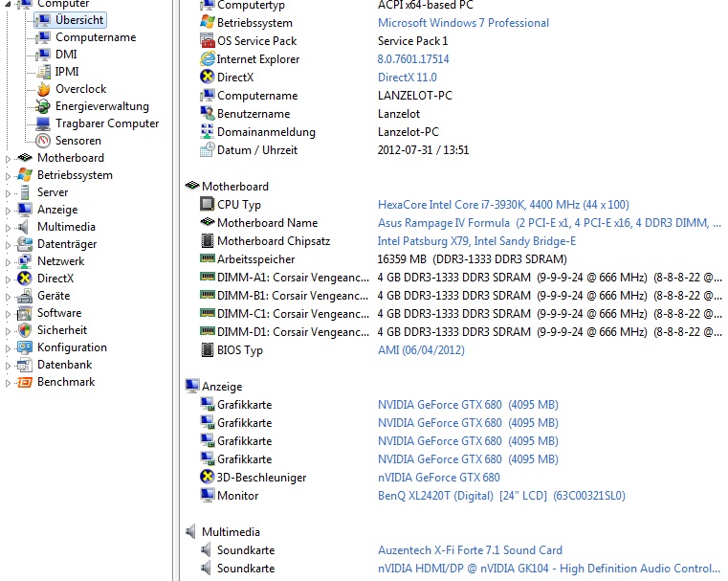The width and height of the screenshot is (728, 581).
Task: Select Multimedia label in the tree
Action: click(x=66, y=227)
